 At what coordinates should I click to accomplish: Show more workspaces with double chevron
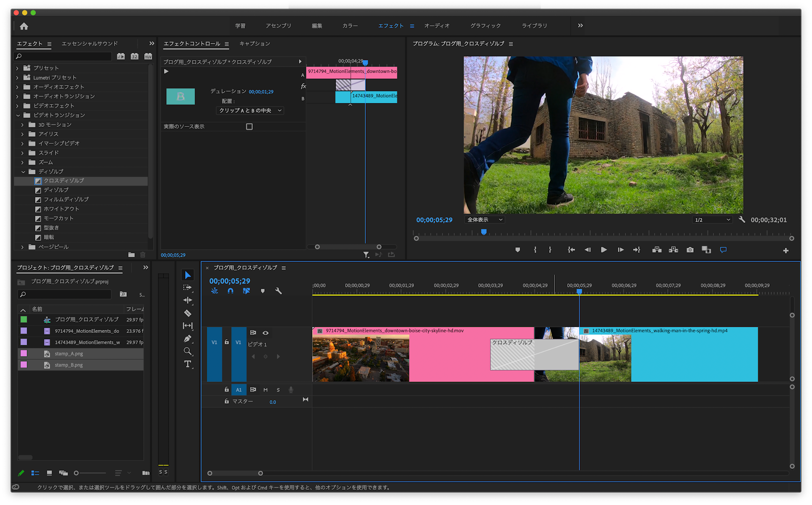pyautogui.click(x=580, y=26)
